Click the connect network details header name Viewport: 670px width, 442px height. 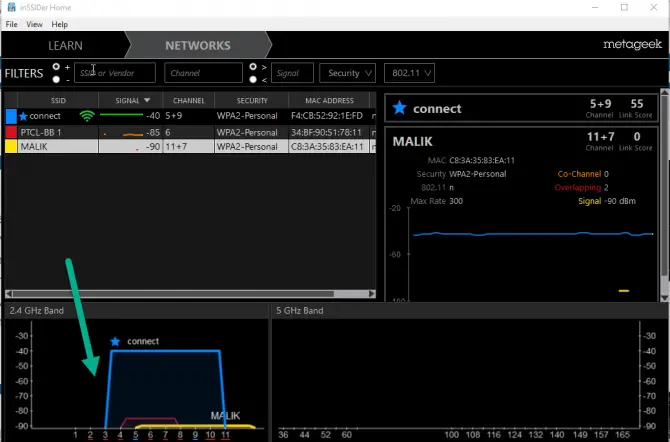437,109
